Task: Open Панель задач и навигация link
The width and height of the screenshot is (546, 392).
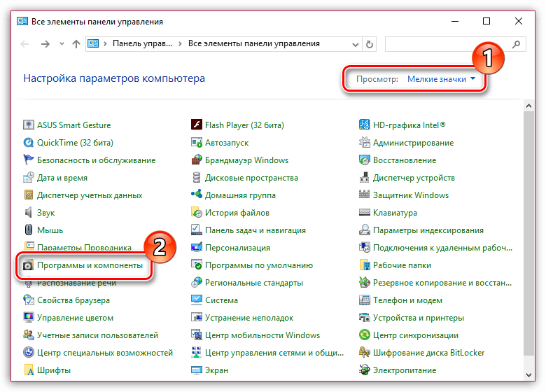Action: click(255, 230)
